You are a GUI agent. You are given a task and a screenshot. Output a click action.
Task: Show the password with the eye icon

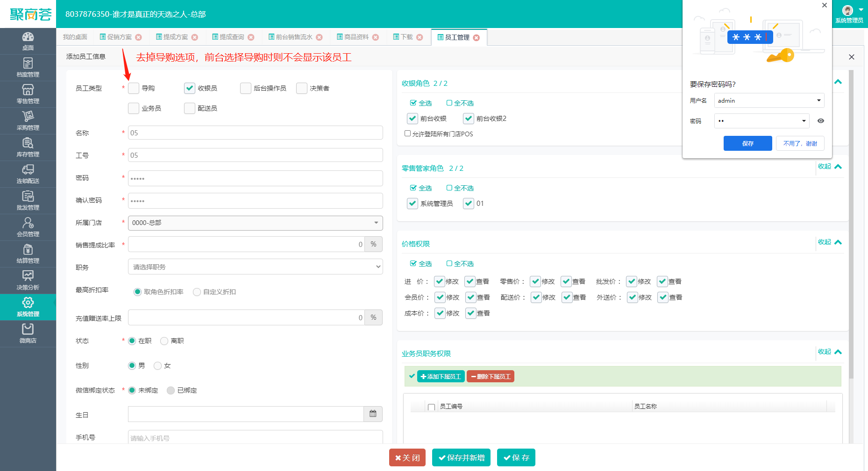pos(821,121)
